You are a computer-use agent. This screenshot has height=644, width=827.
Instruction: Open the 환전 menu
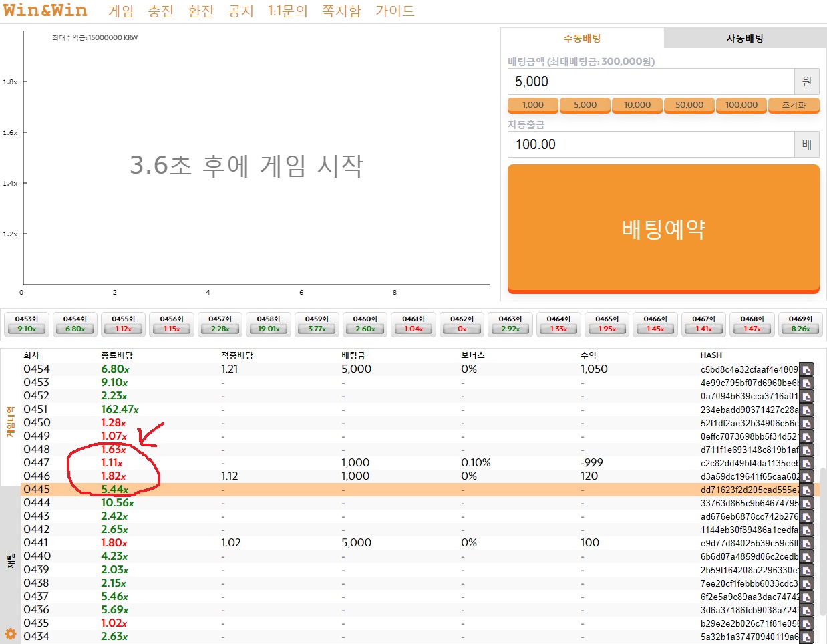[x=201, y=11]
